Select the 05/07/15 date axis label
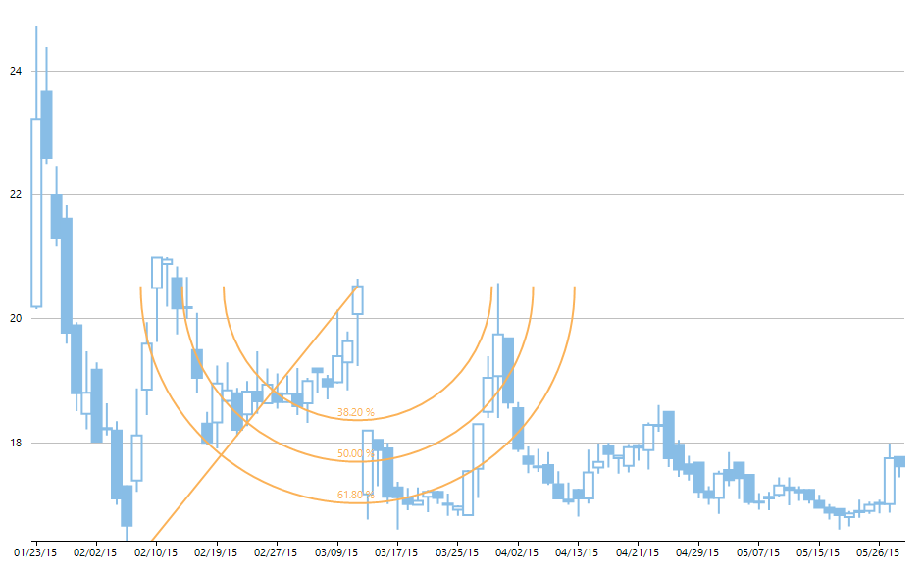This screenshot has height=576, width=924. (758, 553)
